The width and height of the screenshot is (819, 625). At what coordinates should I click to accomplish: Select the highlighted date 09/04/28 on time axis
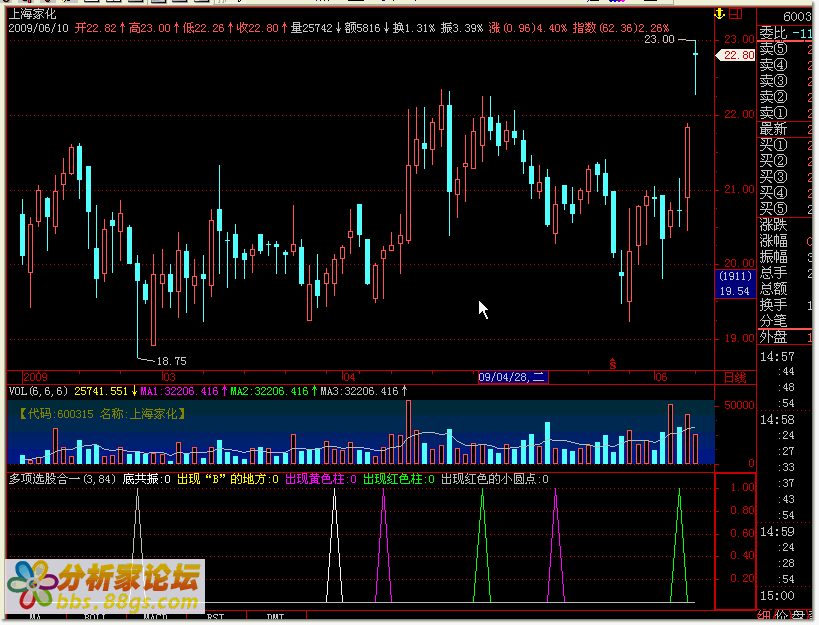512,377
